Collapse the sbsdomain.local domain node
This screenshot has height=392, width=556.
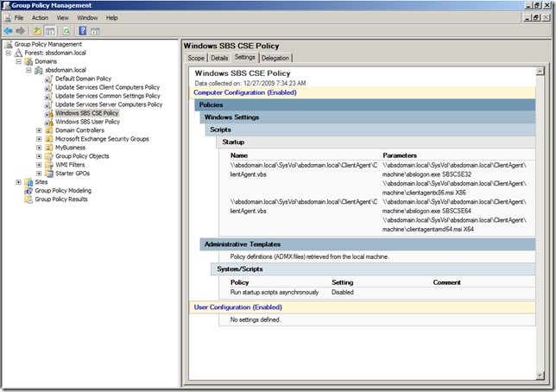[28, 70]
